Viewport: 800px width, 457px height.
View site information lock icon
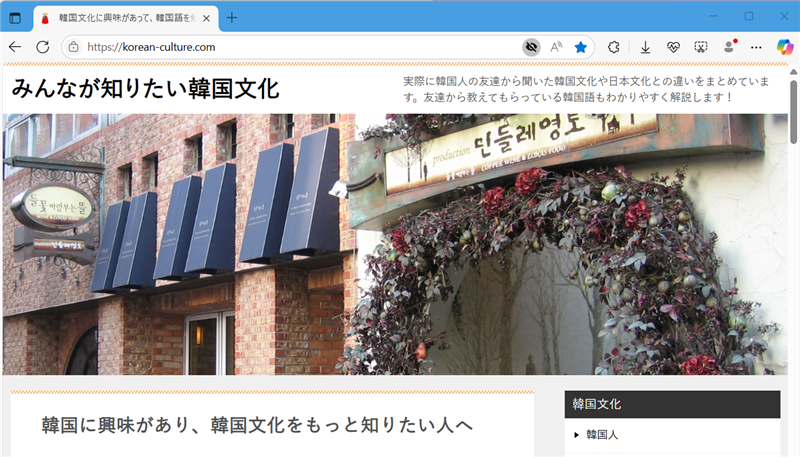coord(72,47)
